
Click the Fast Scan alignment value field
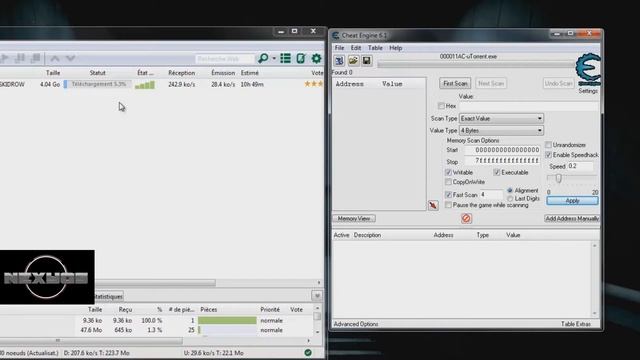tap(491, 195)
